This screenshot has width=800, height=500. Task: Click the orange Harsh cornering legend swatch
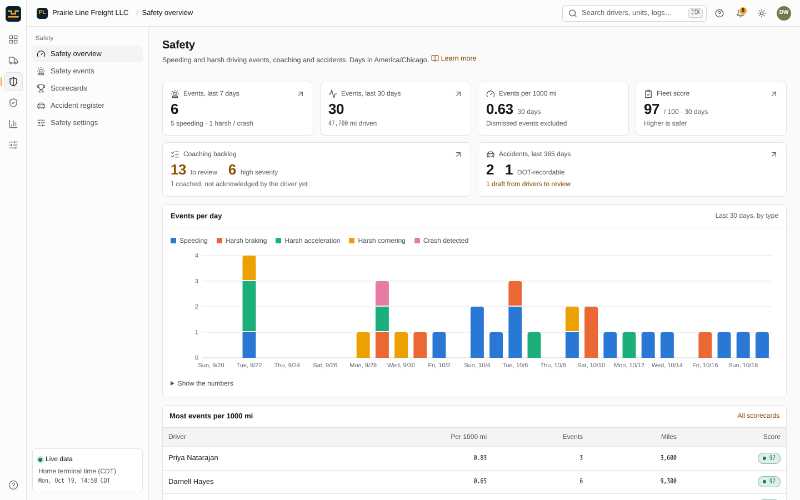click(352, 241)
